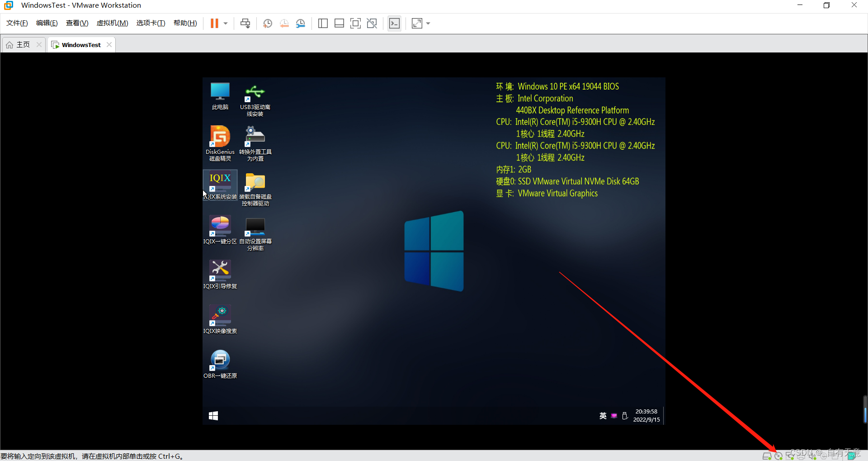Select the OBR一键还原 icon
This screenshot has height=461, width=868.
click(220, 364)
